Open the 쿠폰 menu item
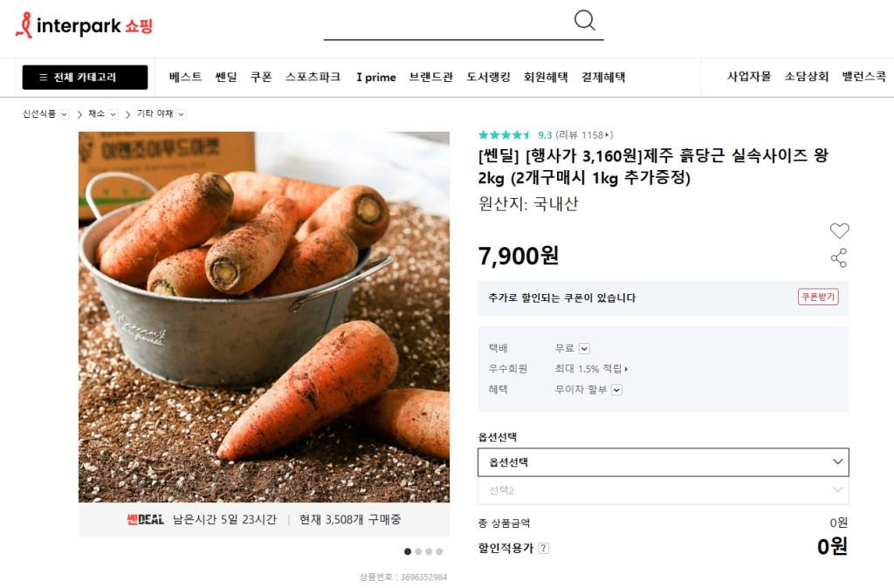This screenshot has width=894, height=588. (x=261, y=77)
